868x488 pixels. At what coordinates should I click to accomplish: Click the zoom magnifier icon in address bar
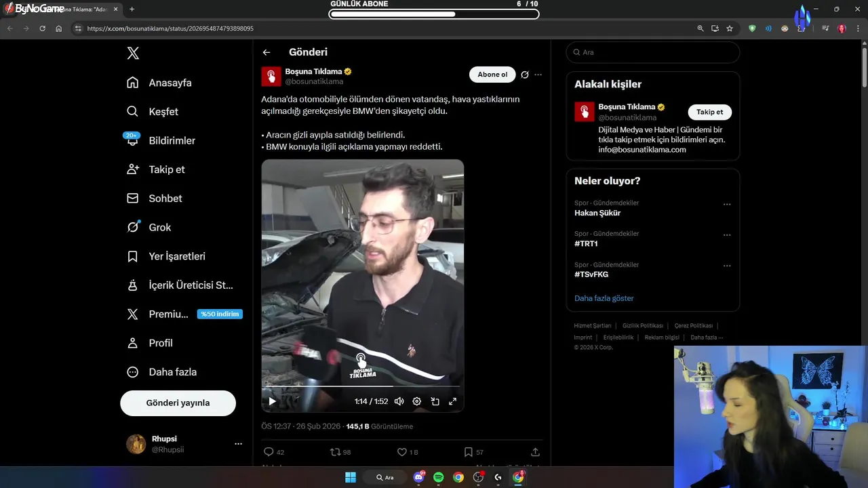coord(701,28)
